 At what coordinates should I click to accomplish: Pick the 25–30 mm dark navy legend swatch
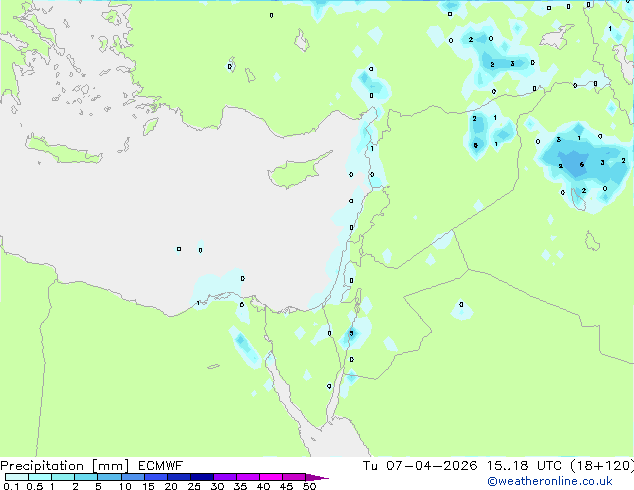pos(202,477)
